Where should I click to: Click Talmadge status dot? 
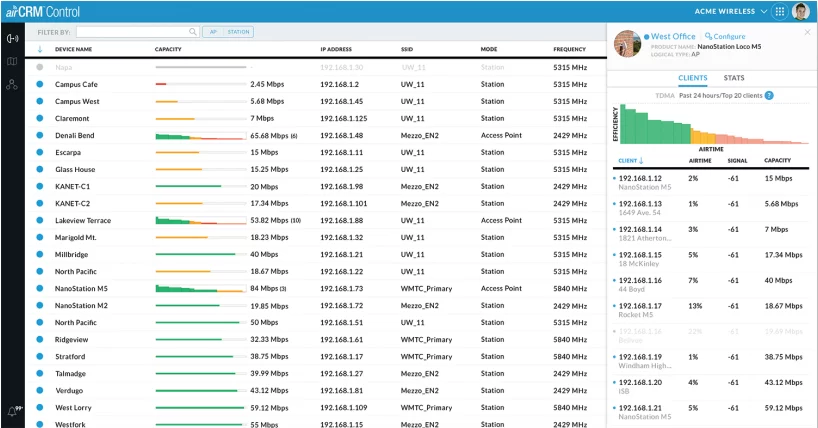click(x=40, y=373)
